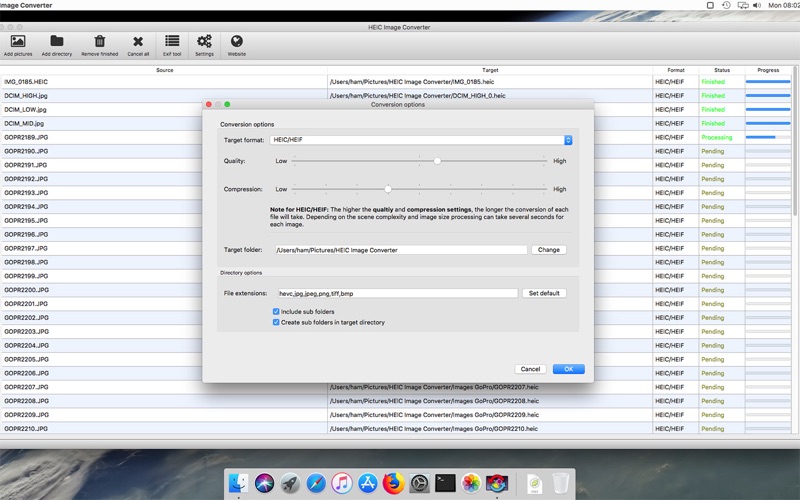800x500 pixels.
Task: Click the Add pictures toolbar icon
Action: coord(18,41)
